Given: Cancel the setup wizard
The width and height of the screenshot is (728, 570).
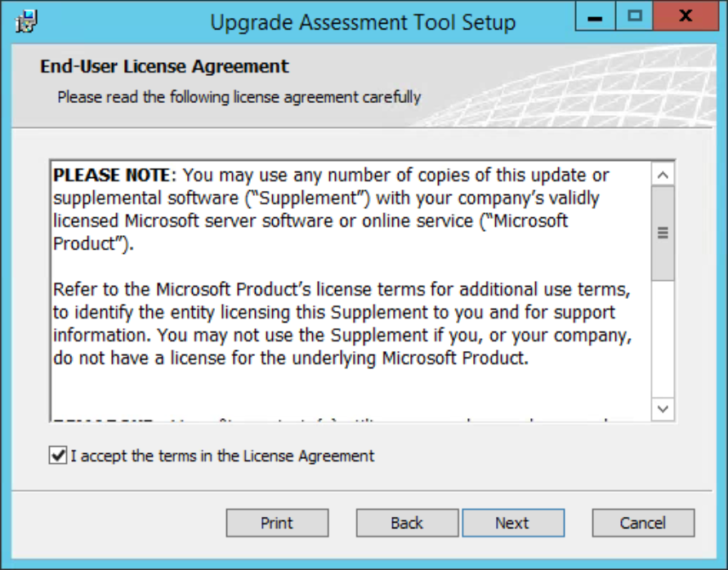Looking at the screenshot, I should pyautogui.click(x=643, y=523).
